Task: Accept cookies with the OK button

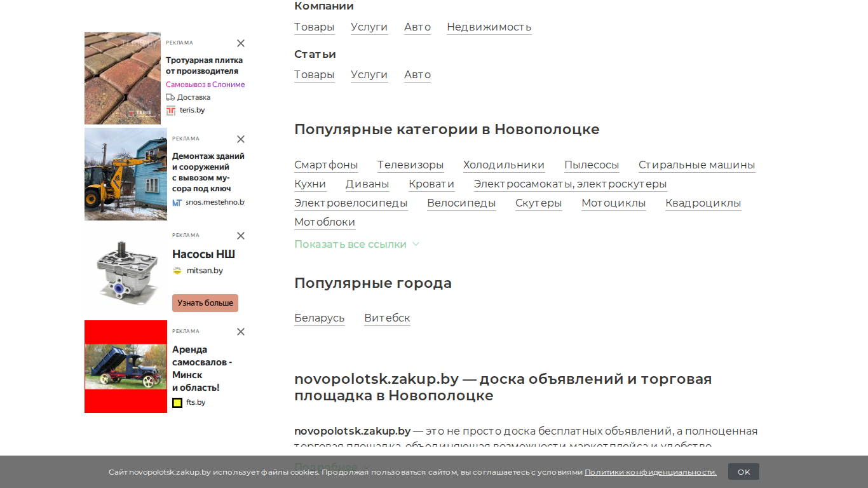Action: 743,472
